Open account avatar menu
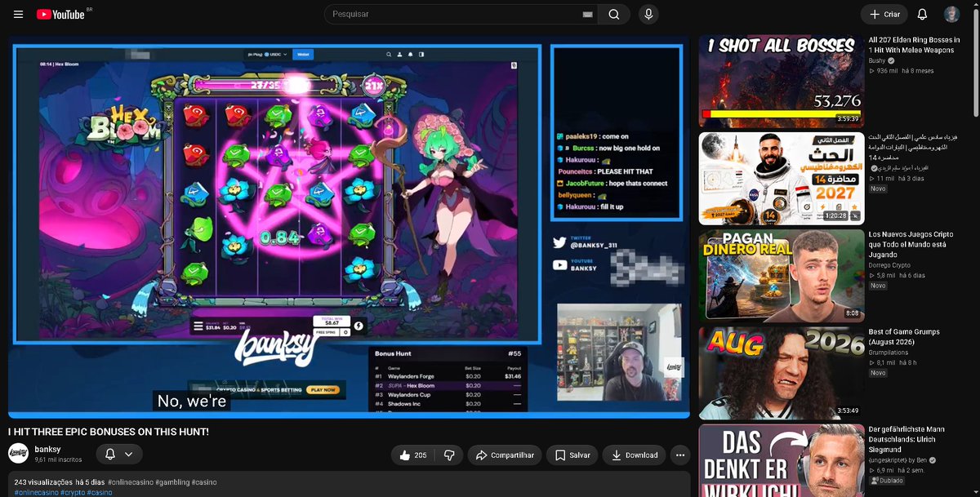 tap(951, 15)
